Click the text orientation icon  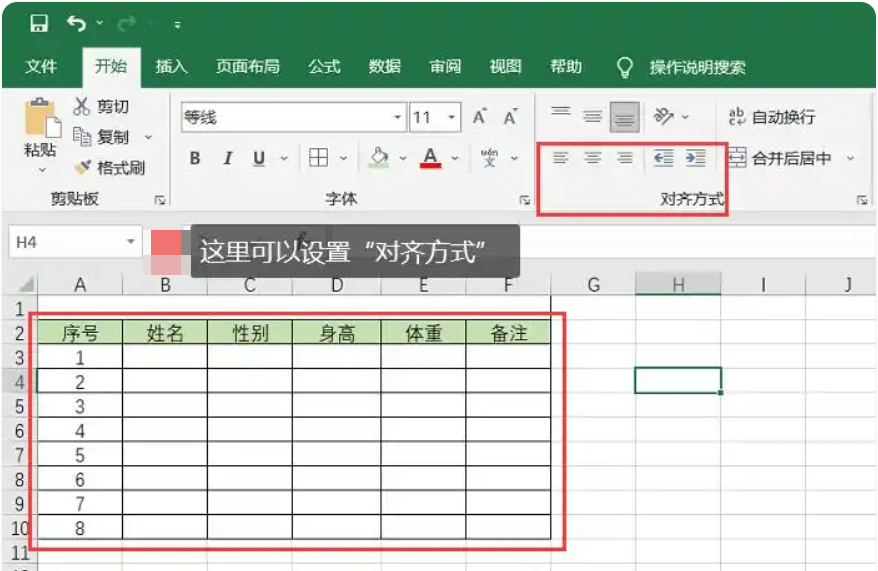click(x=664, y=116)
